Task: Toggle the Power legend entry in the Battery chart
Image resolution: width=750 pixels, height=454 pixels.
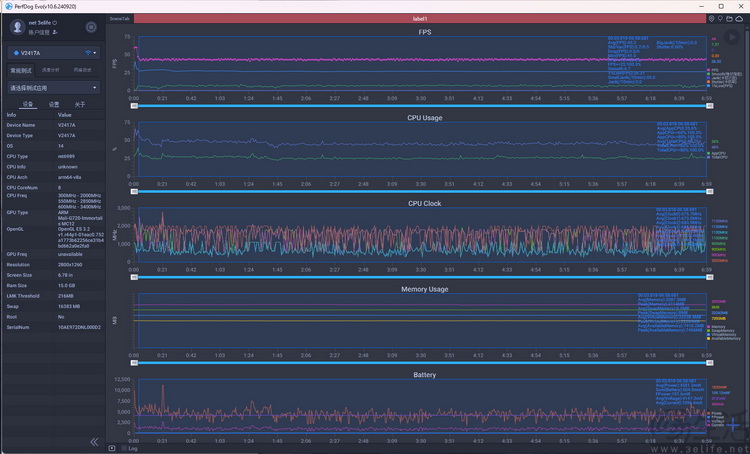Action: point(715,413)
